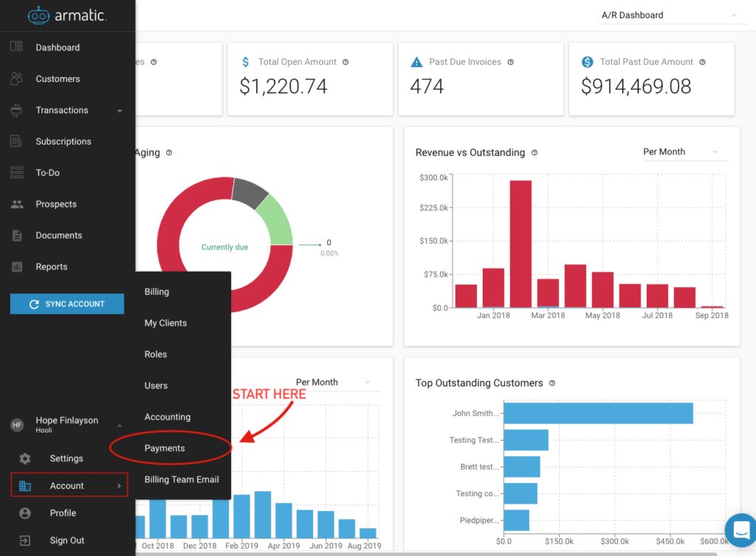Collapse the Hope Finlayson user menu

(119, 425)
